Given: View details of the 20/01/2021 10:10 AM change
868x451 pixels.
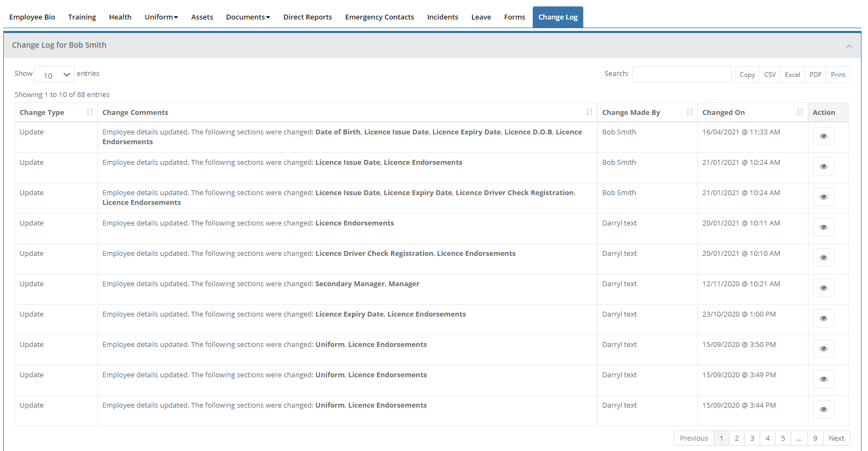Looking at the screenshot, I should pyautogui.click(x=823, y=257).
